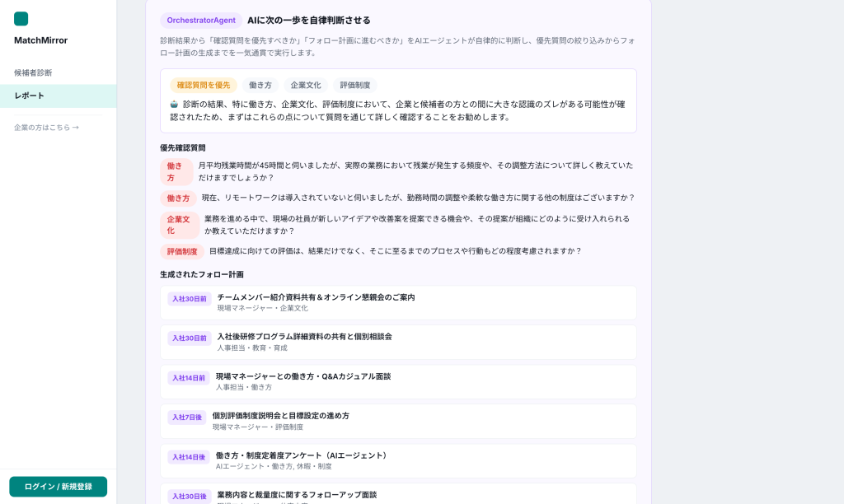Screen dimensions: 844x504
Task: Click the MatchMirror teal logo icon
Action: point(21,19)
